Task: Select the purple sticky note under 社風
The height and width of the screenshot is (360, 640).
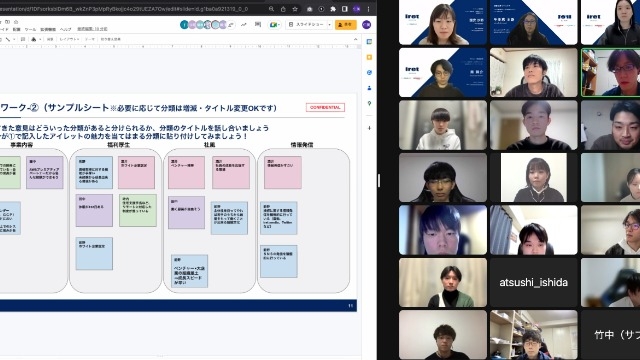Action: pyautogui.click(x=187, y=213)
